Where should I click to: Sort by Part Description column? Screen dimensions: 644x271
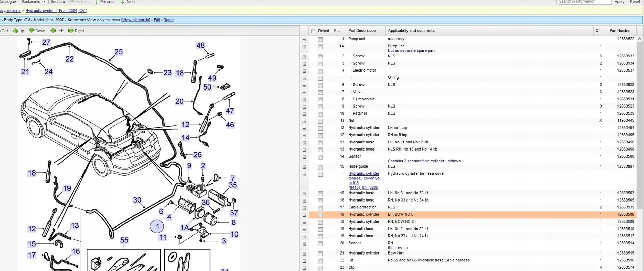(x=366, y=31)
